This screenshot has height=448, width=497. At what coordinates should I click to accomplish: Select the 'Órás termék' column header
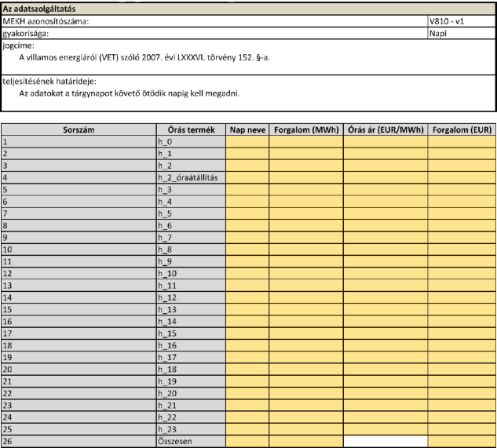tap(191, 129)
